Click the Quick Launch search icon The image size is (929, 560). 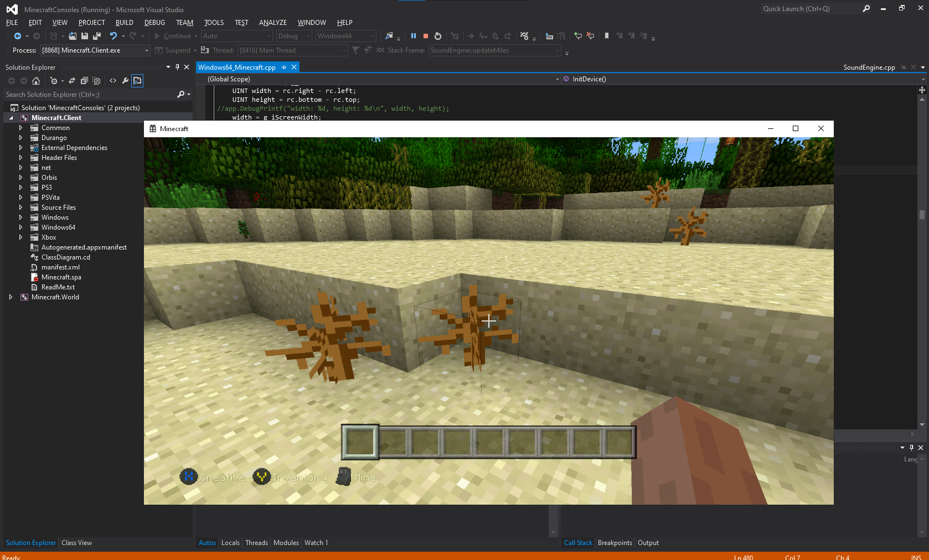866,8
